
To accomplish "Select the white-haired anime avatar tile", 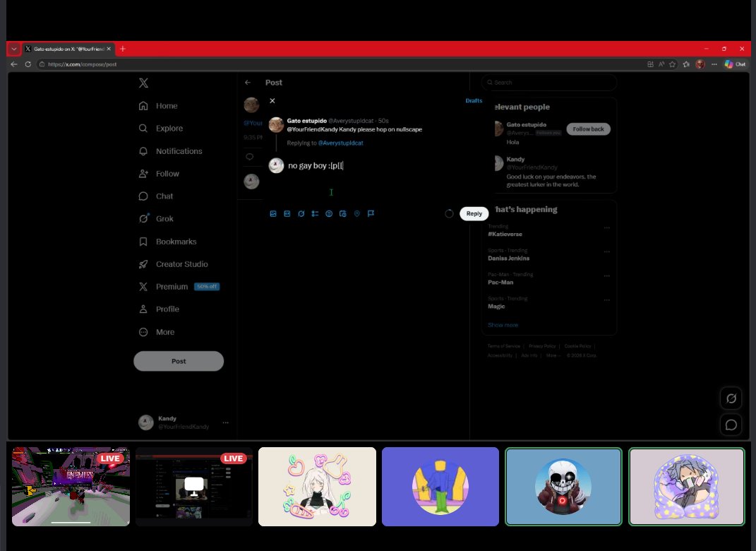I will tap(317, 486).
